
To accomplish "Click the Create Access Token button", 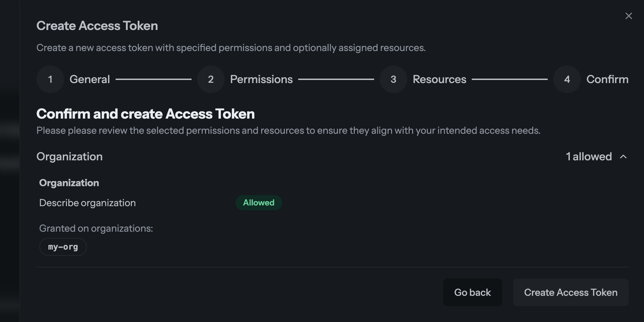I will [x=570, y=292].
